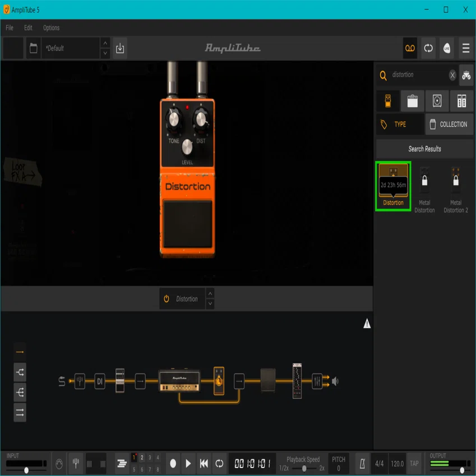Clear the search text with X
476x476 pixels.
tap(452, 75)
